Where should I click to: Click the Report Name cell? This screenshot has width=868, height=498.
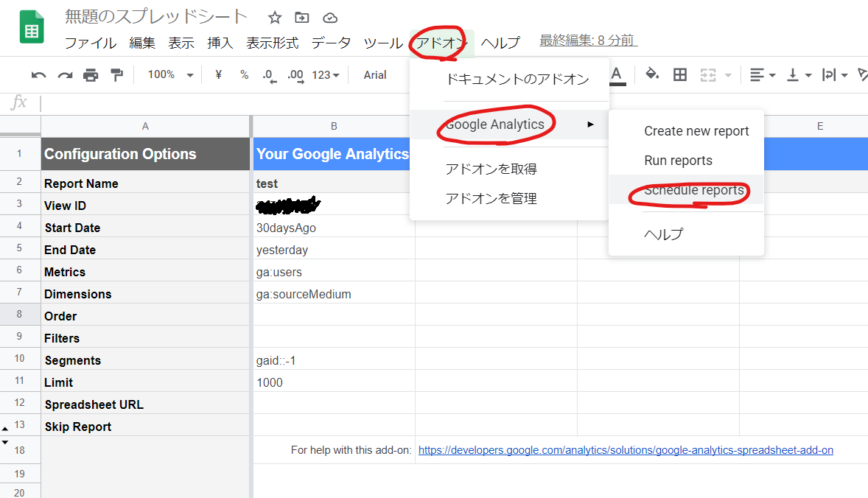(x=145, y=183)
